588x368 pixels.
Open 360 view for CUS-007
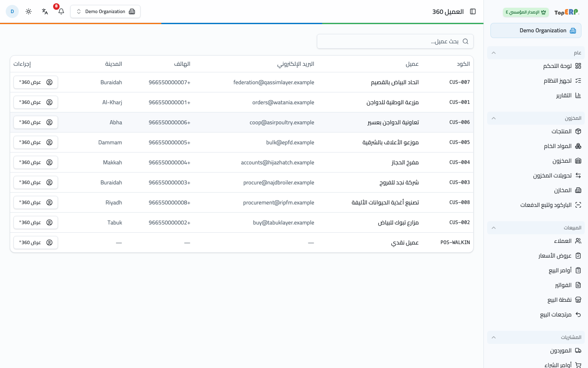tap(36, 82)
